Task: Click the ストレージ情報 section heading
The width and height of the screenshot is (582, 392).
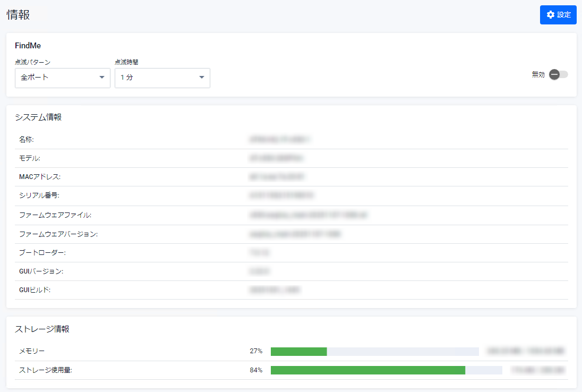Action: pos(42,329)
